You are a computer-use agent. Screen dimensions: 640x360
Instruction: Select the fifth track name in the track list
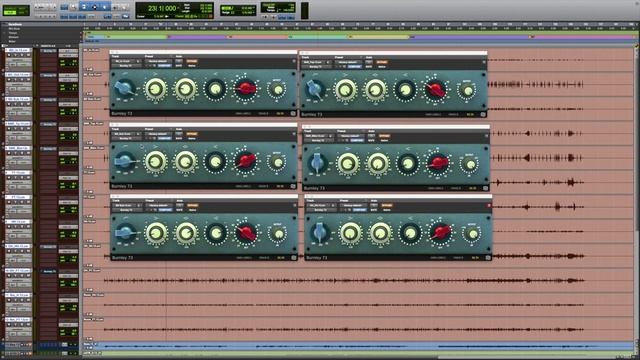[18, 148]
